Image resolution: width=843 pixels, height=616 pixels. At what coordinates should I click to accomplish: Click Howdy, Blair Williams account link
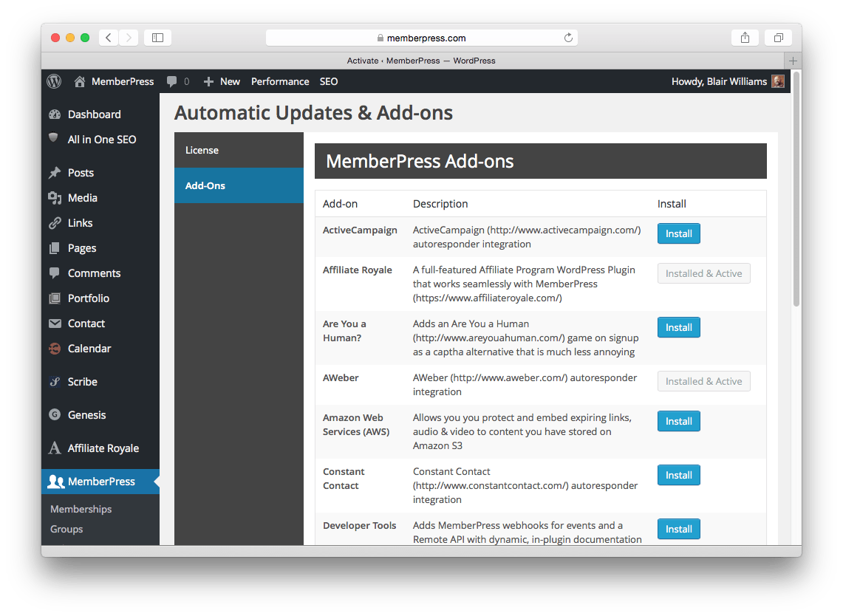(x=720, y=82)
